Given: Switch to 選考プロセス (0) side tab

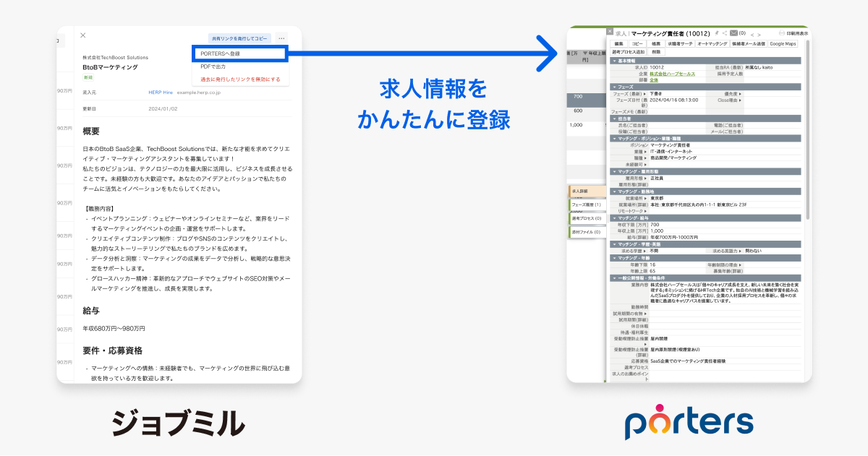Looking at the screenshot, I should (586, 219).
